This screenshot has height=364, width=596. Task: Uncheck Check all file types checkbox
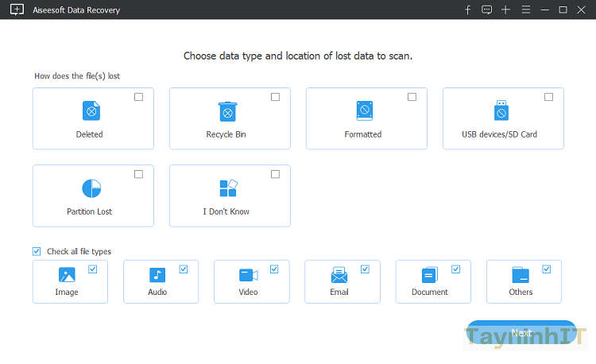tap(37, 251)
